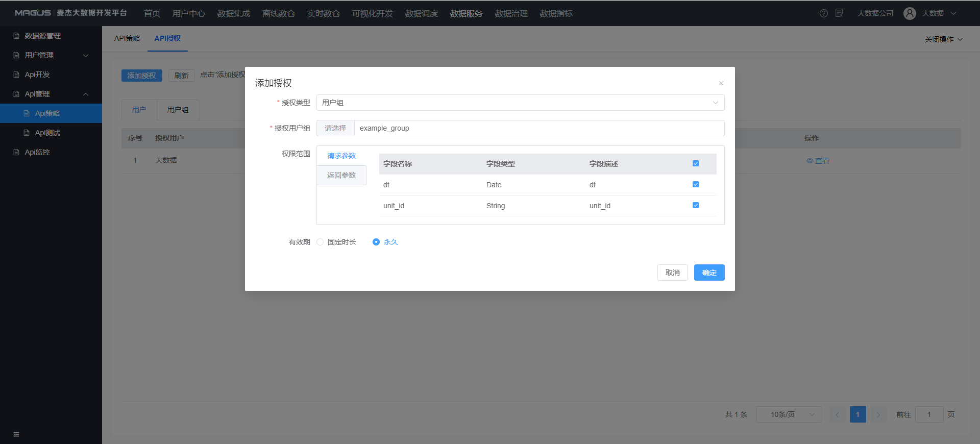
Task: Open the 10条/页 page size dropdown
Action: coord(788,414)
